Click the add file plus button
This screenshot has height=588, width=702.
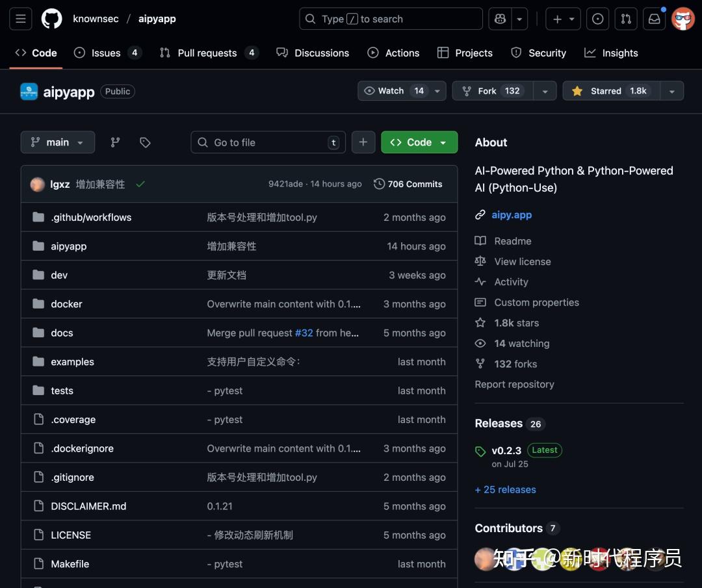(363, 142)
